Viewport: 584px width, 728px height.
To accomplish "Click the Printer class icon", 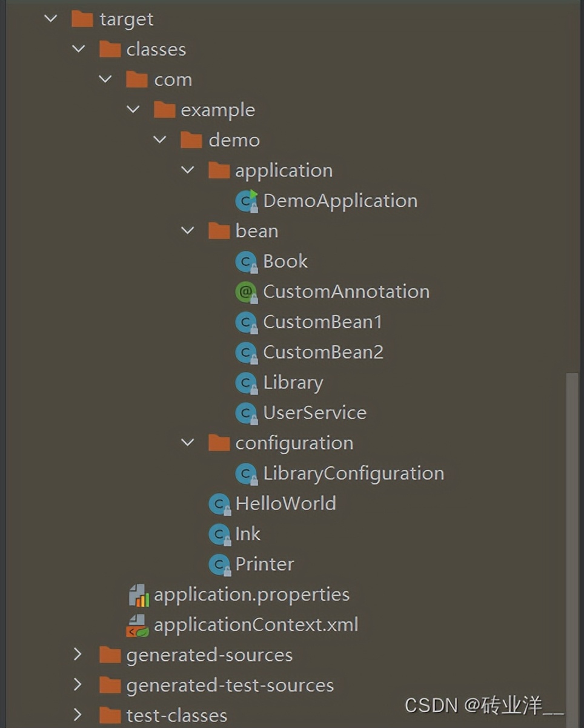I will [219, 564].
